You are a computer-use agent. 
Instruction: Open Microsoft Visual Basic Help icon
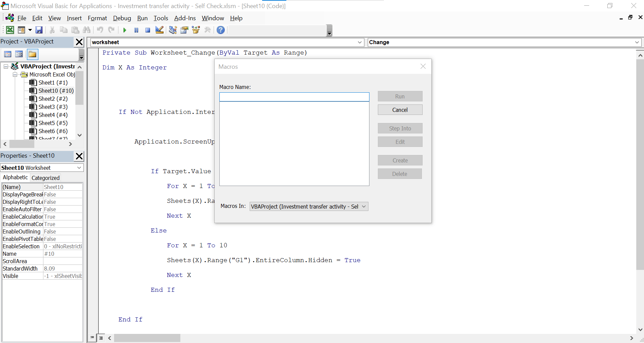221,30
